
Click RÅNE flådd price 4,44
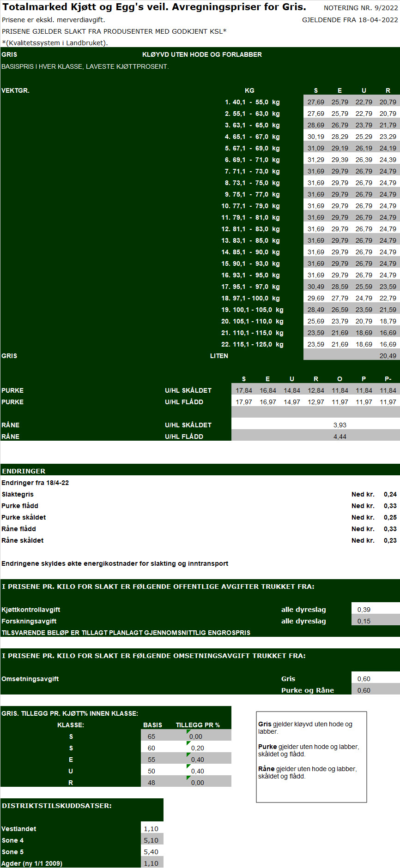[x=340, y=437]
